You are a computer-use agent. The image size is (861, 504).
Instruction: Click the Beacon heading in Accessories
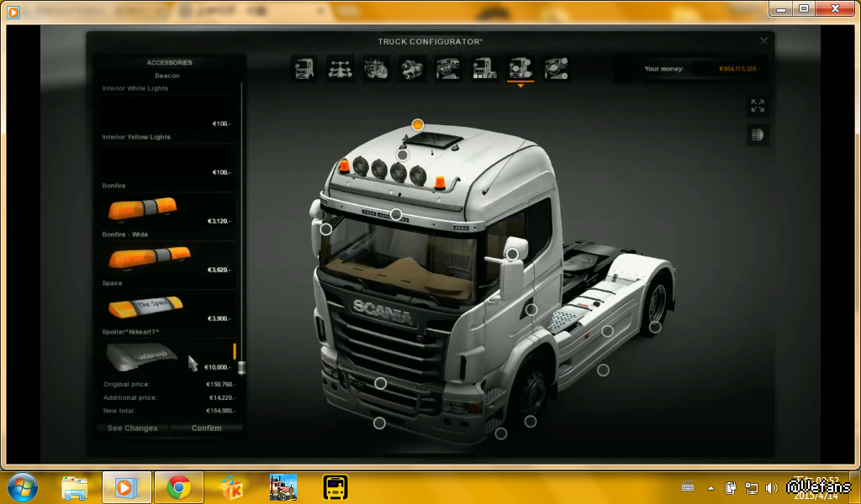pyautogui.click(x=167, y=76)
